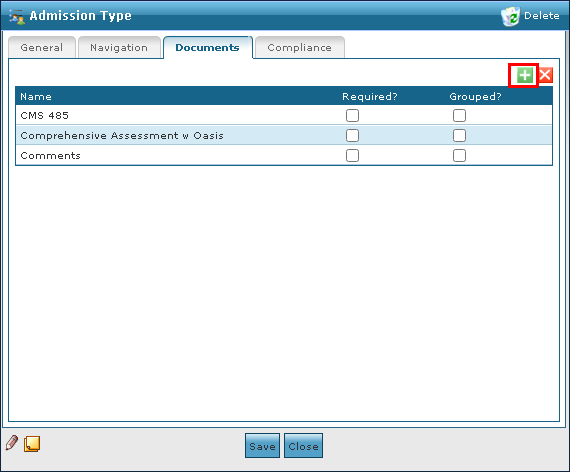The height and width of the screenshot is (472, 570).
Task: Open the Navigation tab
Action: pos(119,48)
